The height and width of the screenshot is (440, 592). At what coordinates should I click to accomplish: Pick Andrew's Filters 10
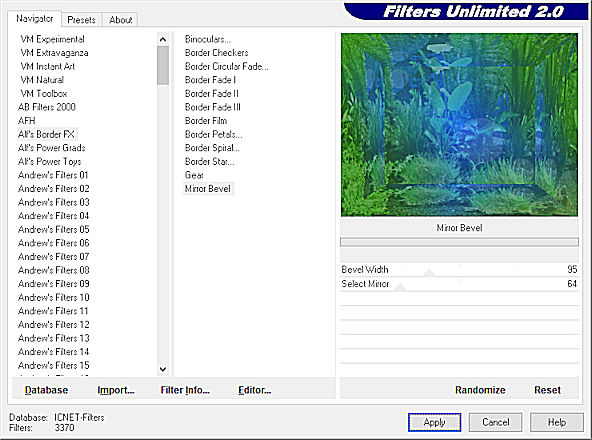54,297
